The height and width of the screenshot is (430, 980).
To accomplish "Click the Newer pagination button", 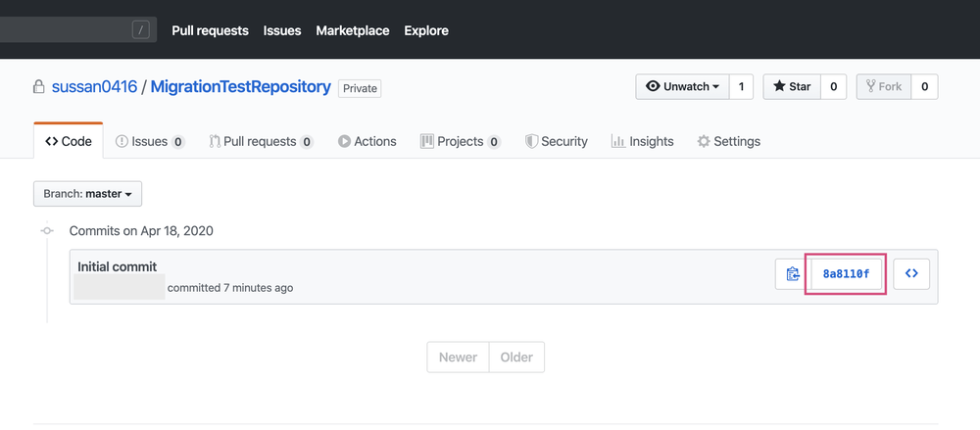I will (x=458, y=358).
